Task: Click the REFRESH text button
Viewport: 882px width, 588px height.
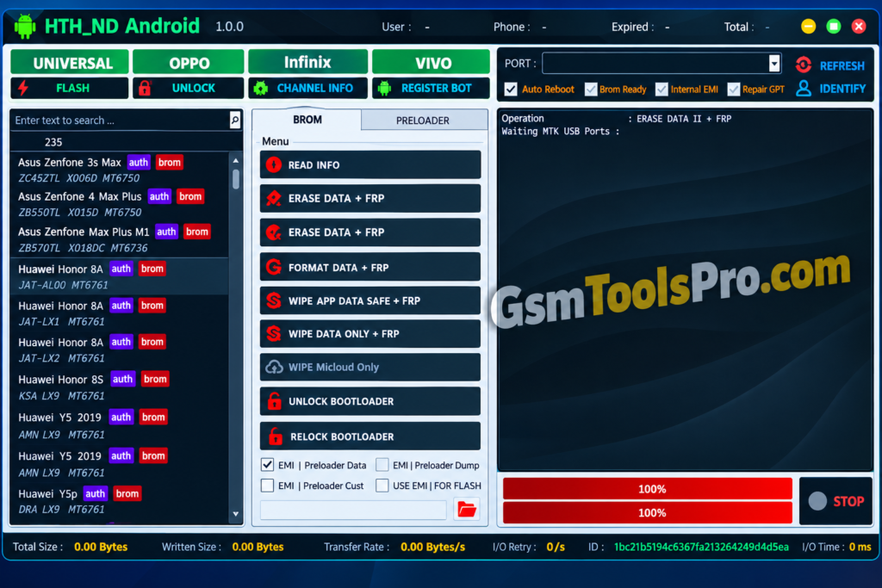Action: pos(842,65)
